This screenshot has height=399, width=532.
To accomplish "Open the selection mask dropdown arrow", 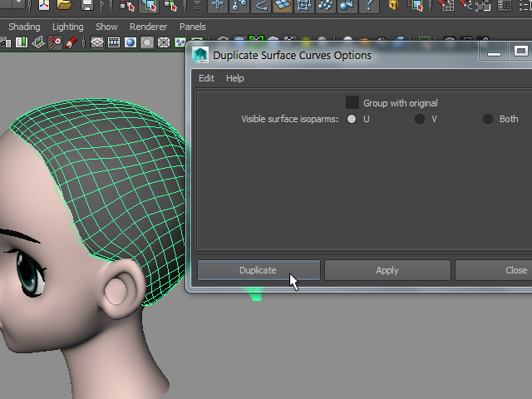I will click(197, 5).
